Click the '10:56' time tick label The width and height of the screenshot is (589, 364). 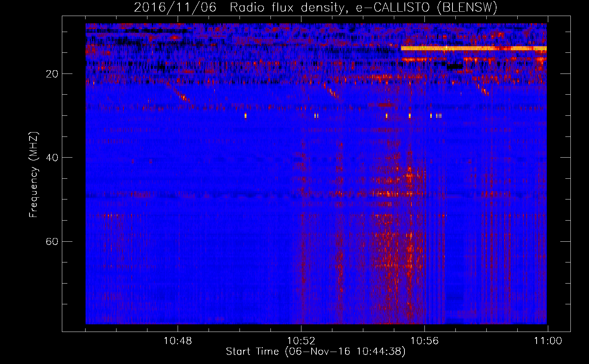424,341
